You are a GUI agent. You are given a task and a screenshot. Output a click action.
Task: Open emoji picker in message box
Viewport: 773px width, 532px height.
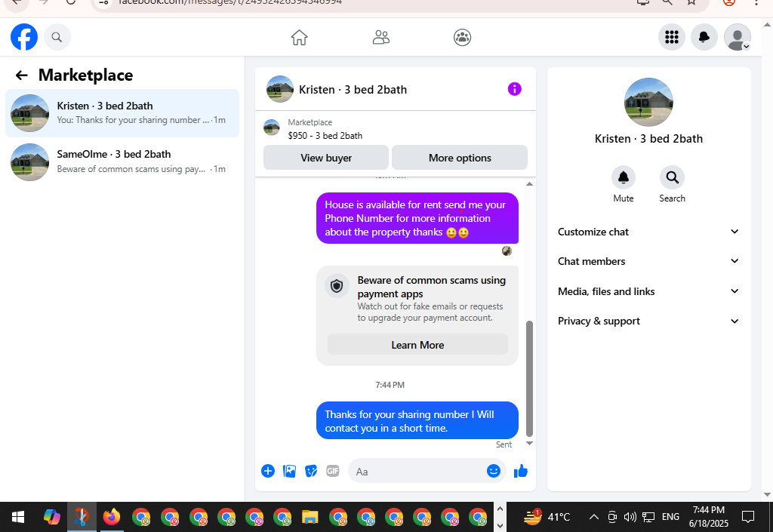[494, 471]
